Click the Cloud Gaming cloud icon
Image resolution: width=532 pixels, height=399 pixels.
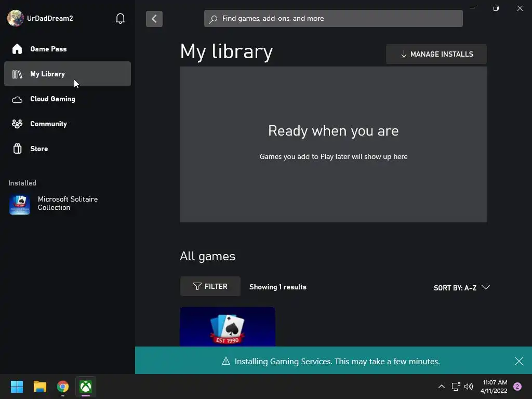pyautogui.click(x=17, y=99)
